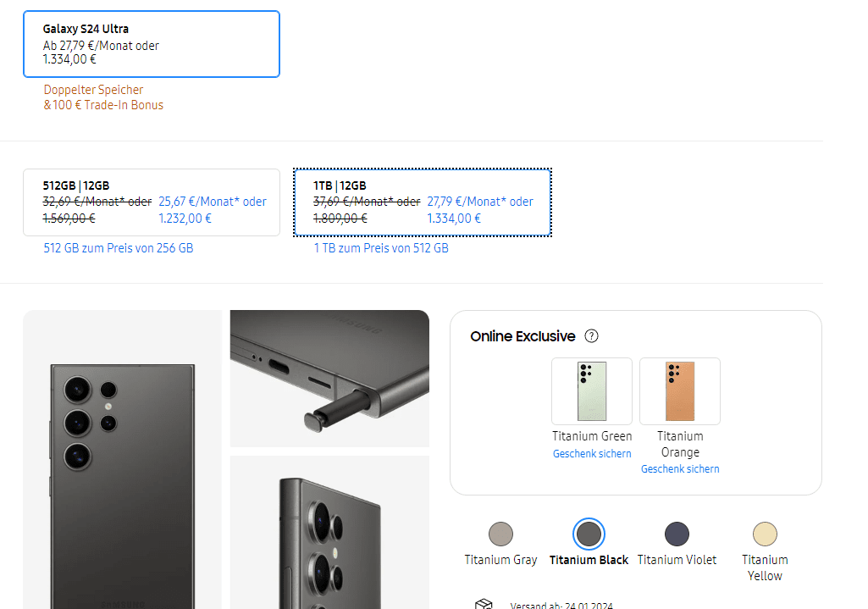This screenshot has width=868, height=609.
Task: Click the shipping box icon
Action: click(x=484, y=604)
